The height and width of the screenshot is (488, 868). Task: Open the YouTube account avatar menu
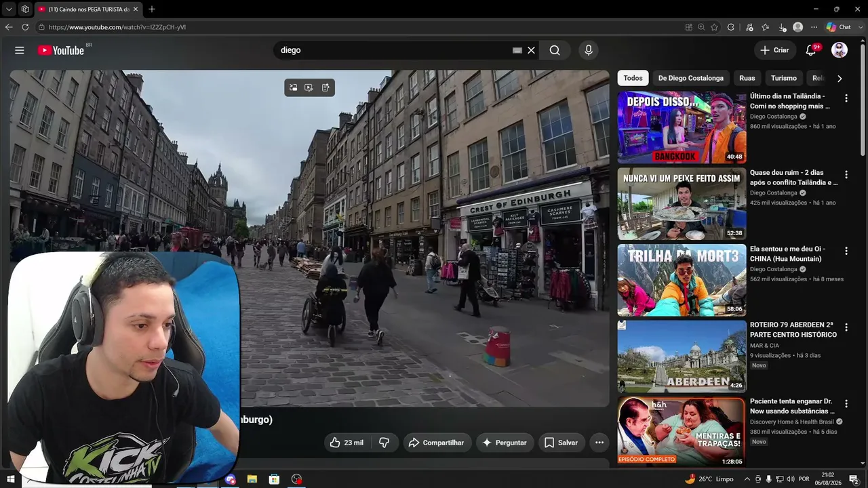[840, 50]
